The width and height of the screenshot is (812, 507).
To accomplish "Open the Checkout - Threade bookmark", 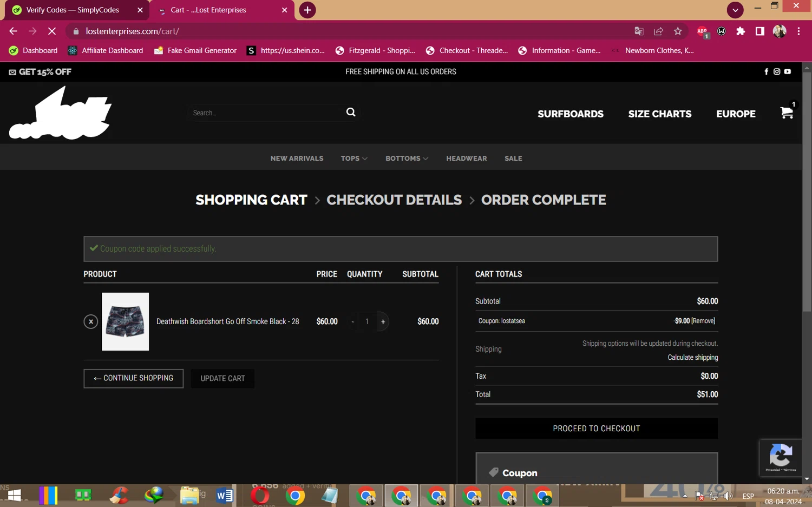I will [x=467, y=50].
